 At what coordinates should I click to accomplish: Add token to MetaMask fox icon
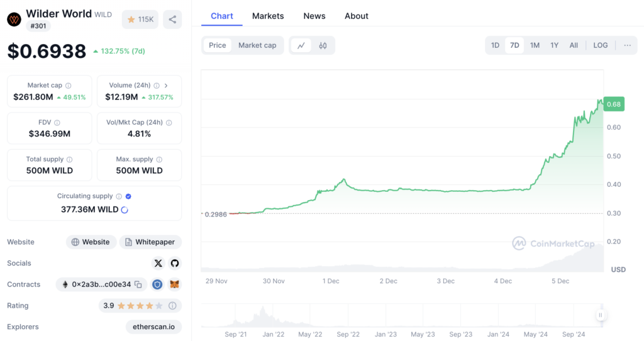[x=175, y=284]
